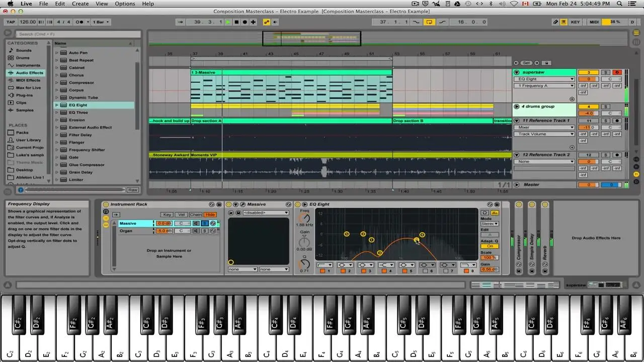The width and height of the screenshot is (644, 362).
Task: Arm arrangement recording with the record circle
Action: tap(245, 22)
